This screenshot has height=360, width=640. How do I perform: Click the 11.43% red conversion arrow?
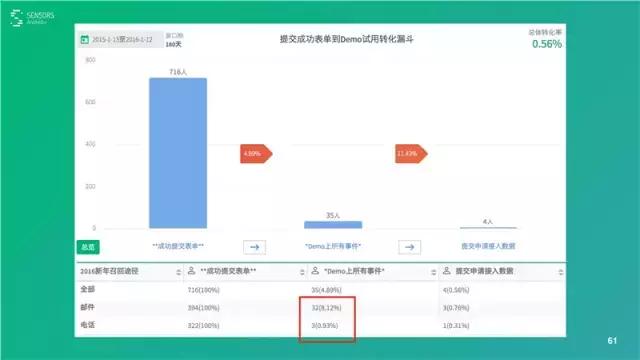coord(411,154)
